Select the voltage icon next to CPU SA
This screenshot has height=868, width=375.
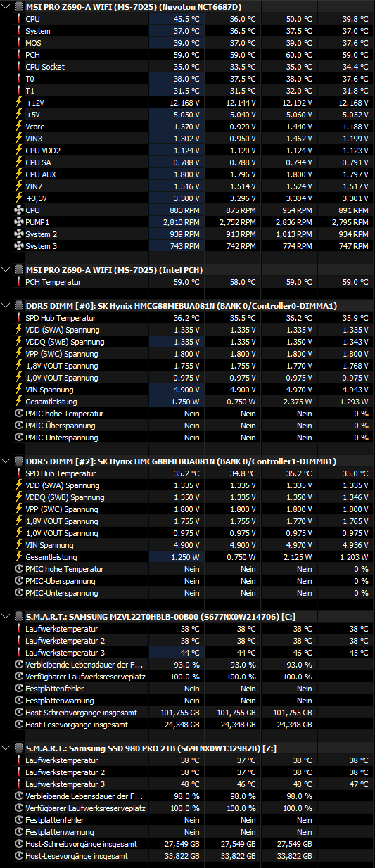pos(18,162)
